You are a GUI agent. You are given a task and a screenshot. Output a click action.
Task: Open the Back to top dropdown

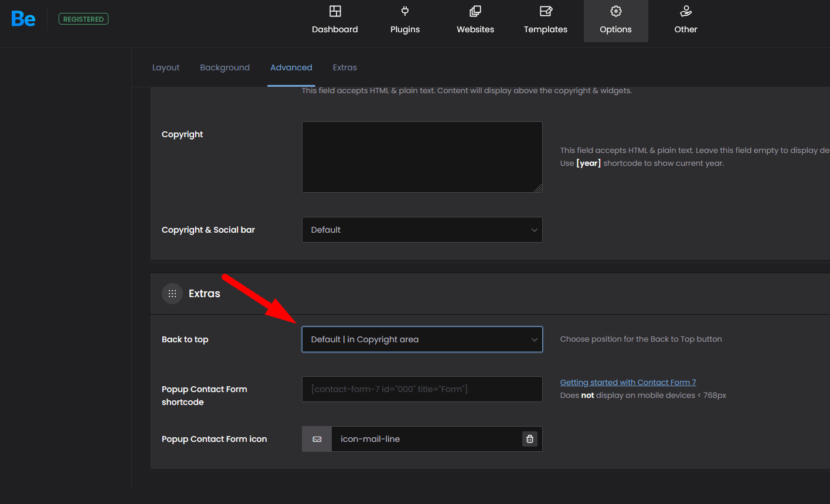(422, 339)
